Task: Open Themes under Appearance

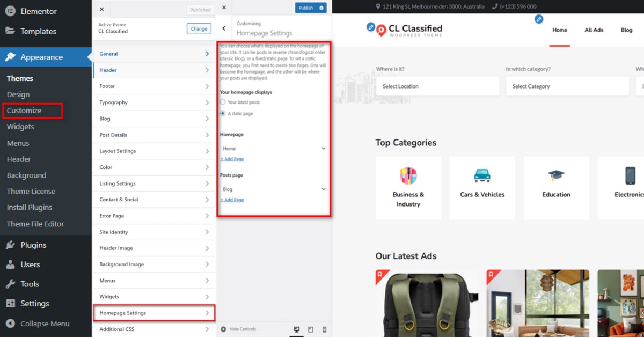Action: [x=20, y=78]
